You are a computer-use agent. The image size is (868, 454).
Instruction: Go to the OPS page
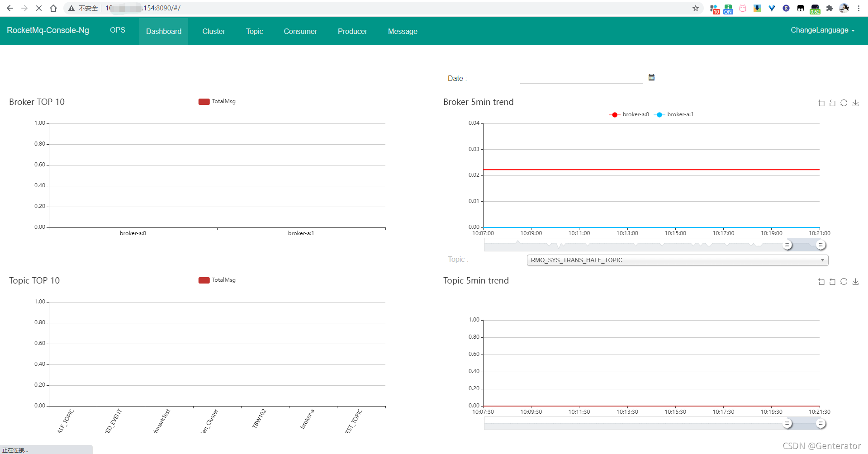click(118, 30)
